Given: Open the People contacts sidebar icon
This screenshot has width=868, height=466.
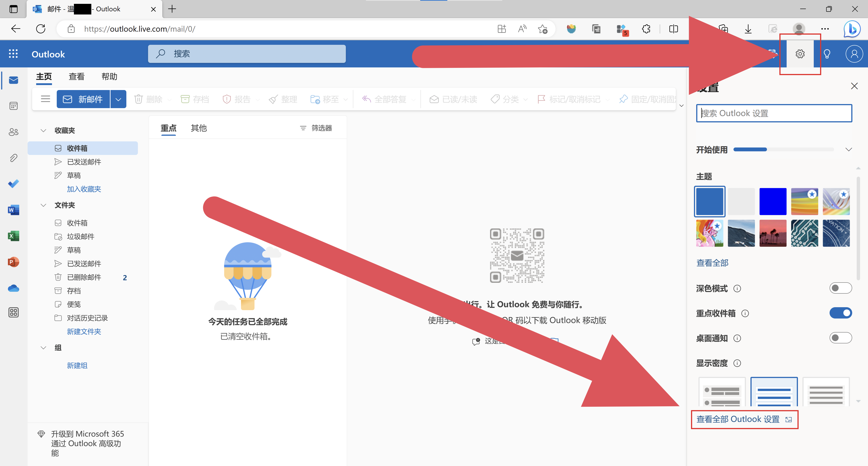Looking at the screenshot, I should click(14, 132).
